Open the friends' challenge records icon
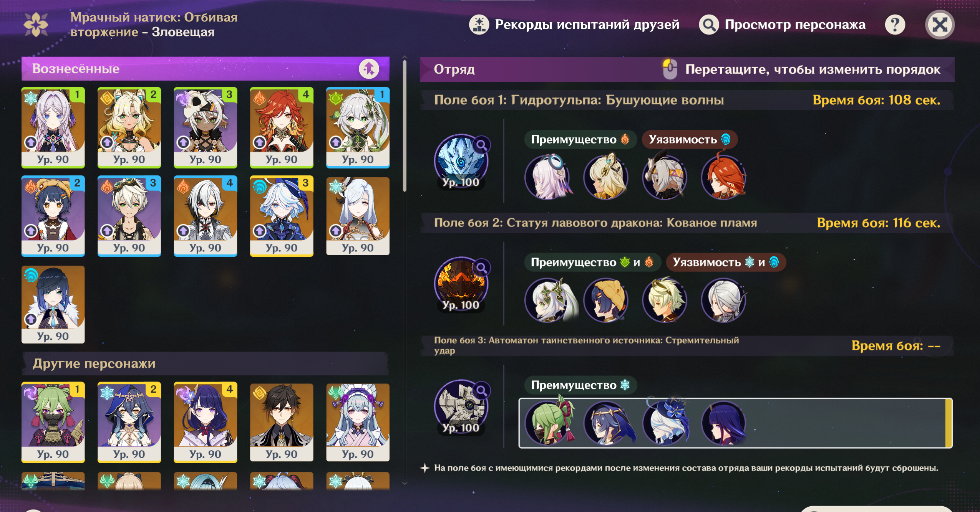The width and height of the screenshot is (980, 512). [x=479, y=25]
